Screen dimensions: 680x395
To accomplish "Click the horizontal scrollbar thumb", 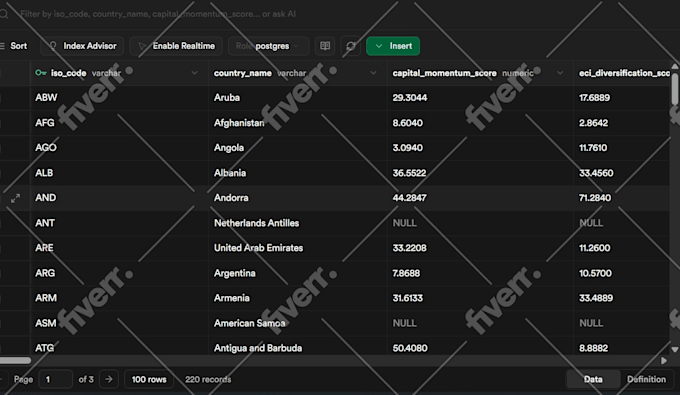I will (15, 360).
